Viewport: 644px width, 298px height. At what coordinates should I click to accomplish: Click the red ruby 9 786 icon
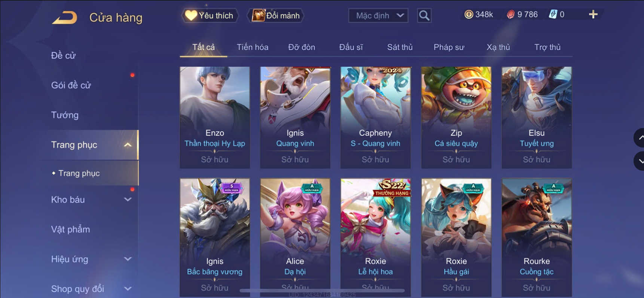coord(510,15)
